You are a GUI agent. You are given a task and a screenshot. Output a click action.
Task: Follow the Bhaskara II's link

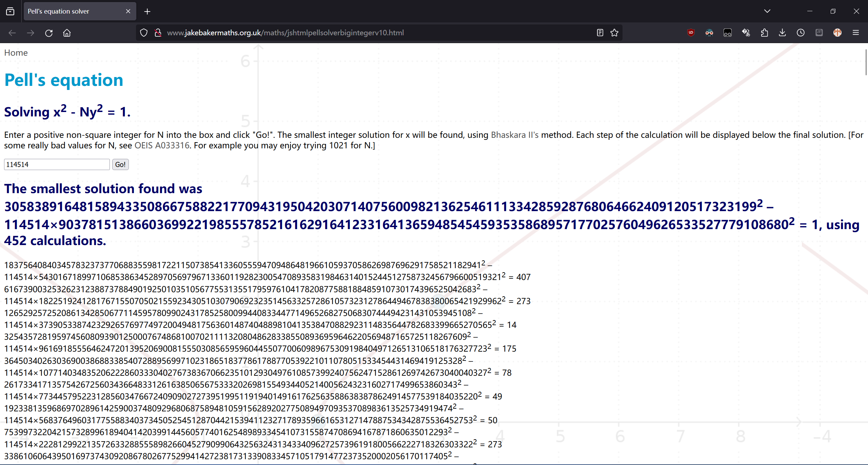[514, 135]
